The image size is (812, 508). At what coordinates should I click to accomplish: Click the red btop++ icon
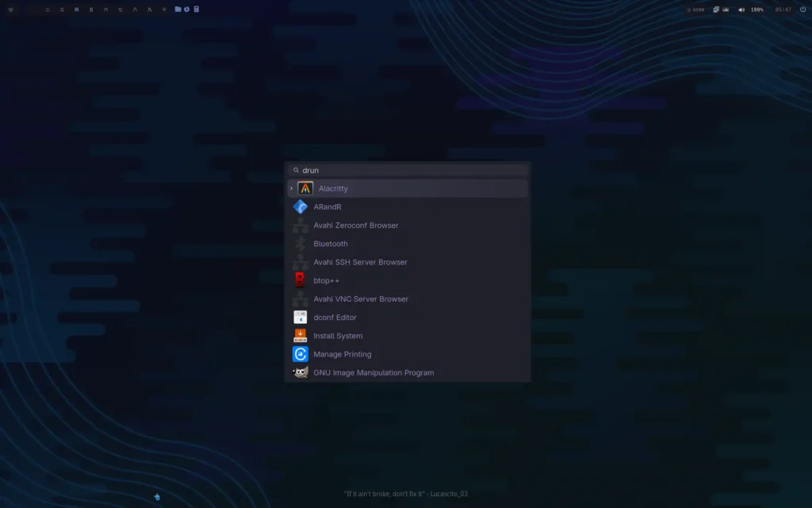[301, 280]
